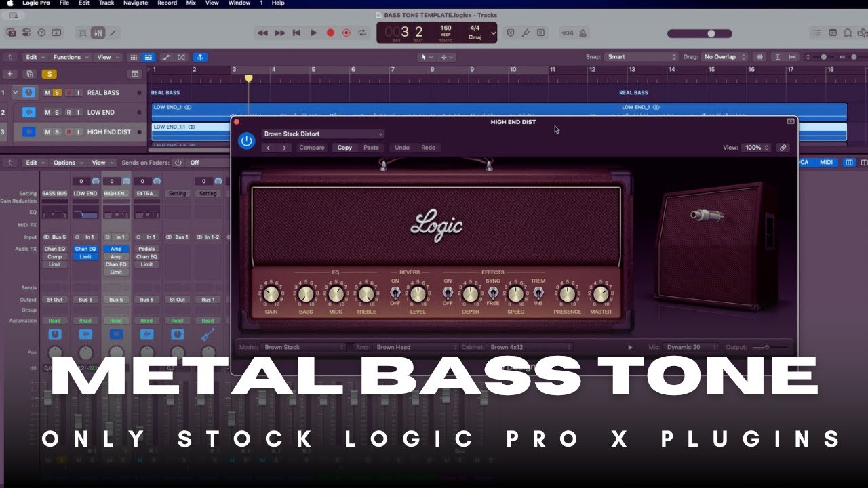Open Mix in macOS menu bar
Viewport: 868px width, 488px height.
(192, 3)
